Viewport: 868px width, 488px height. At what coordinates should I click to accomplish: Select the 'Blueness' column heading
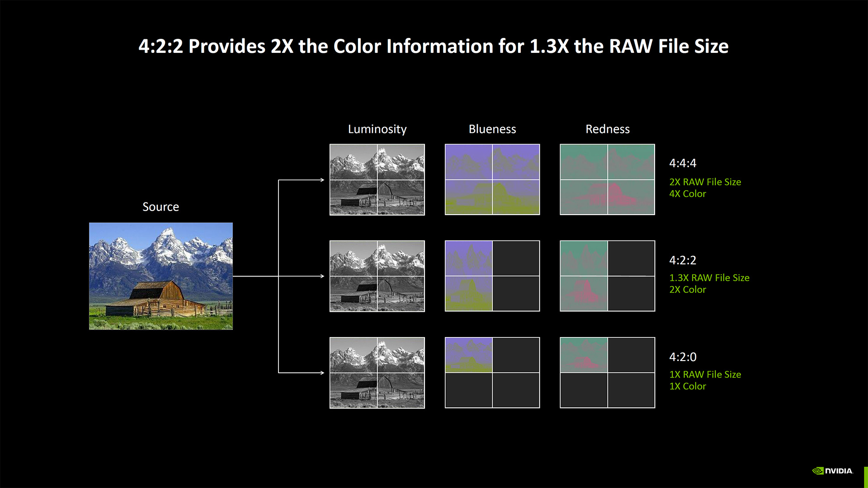492,129
